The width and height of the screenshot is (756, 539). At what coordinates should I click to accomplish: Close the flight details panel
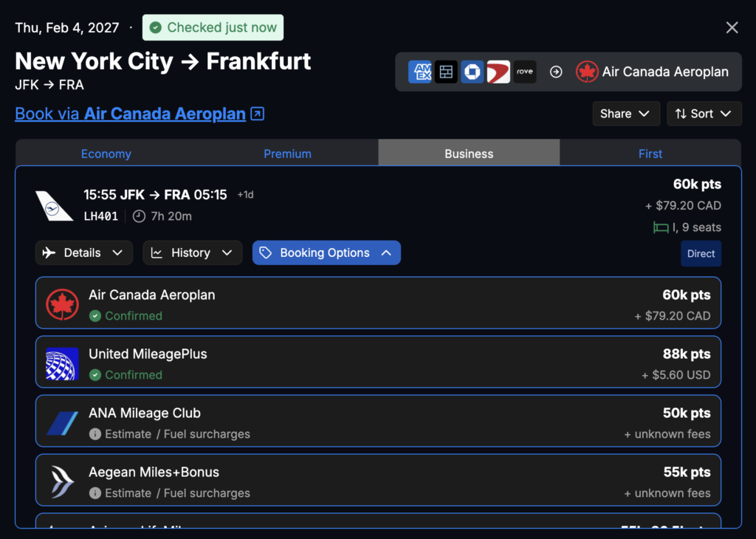732,27
